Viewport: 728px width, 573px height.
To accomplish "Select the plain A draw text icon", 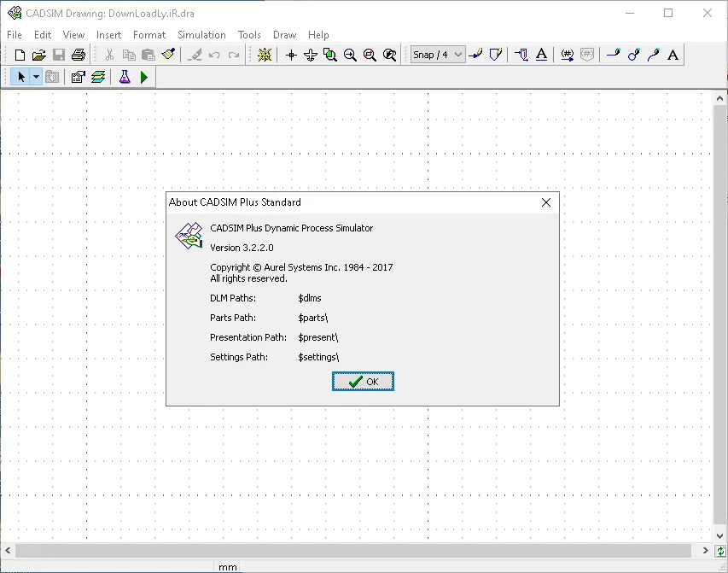I will point(673,55).
